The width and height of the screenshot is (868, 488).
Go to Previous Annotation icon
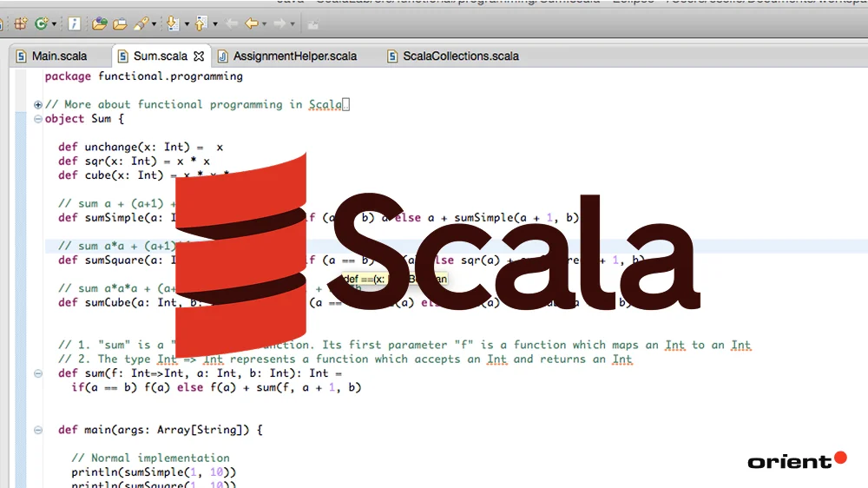coord(201,23)
